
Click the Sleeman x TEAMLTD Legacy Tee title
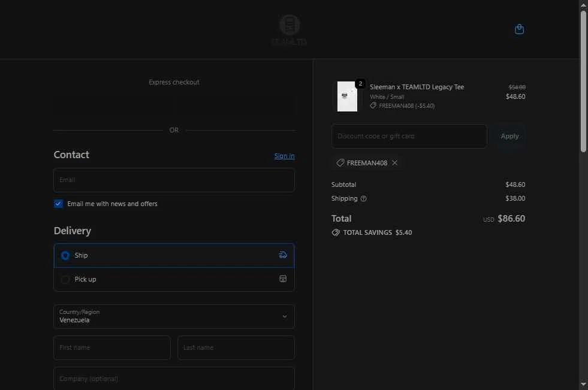pyautogui.click(x=417, y=87)
